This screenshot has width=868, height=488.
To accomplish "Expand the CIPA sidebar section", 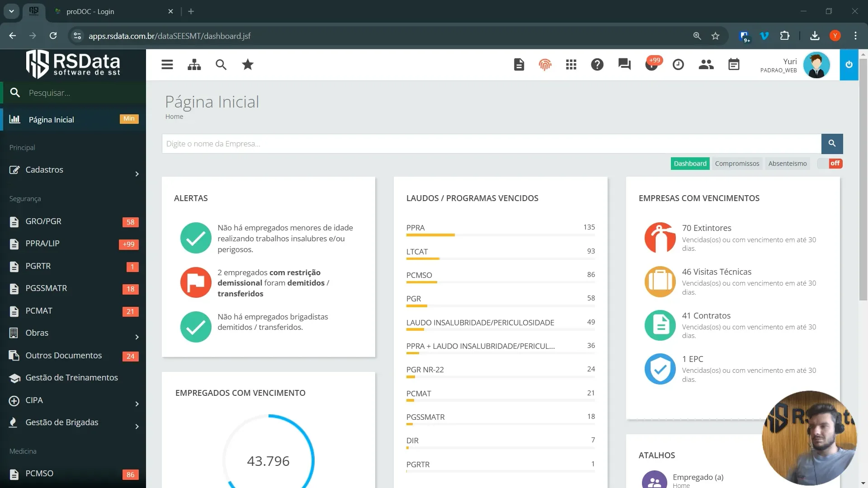I will (x=33, y=400).
